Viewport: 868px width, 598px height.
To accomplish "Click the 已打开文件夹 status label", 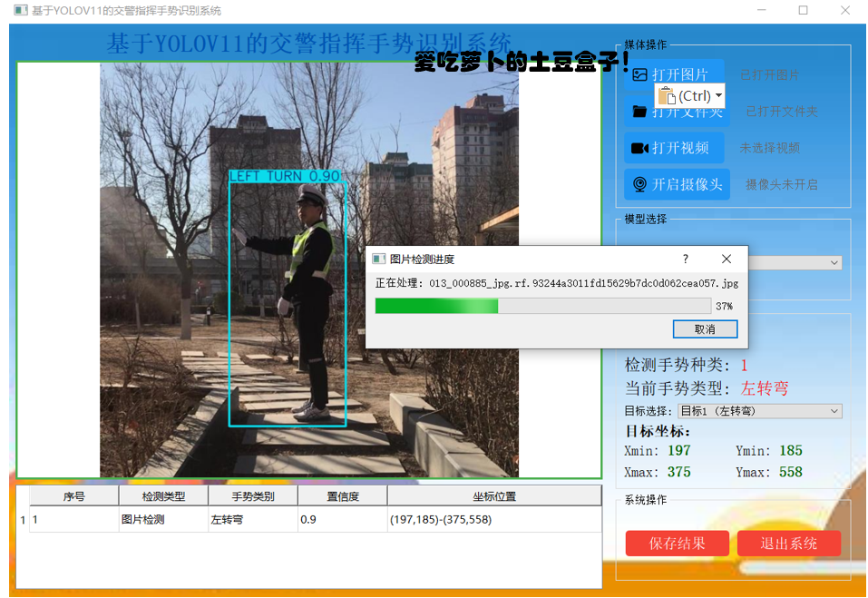I will point(782,112).
